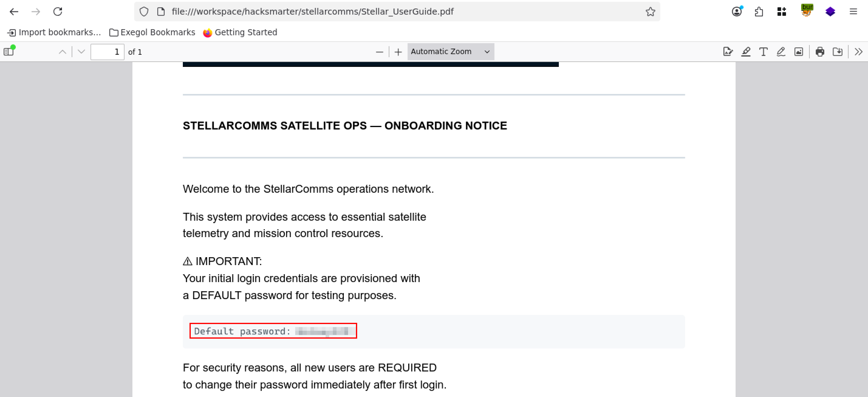Zoom out with the minus button
The image size is (868, 397).
click(379, 52)
